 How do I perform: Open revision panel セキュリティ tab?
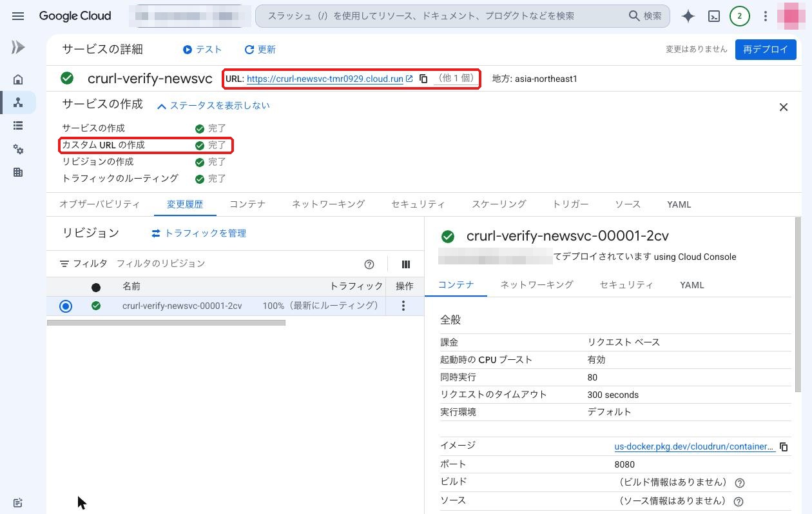pyautogui.click(x=626, y=285)
